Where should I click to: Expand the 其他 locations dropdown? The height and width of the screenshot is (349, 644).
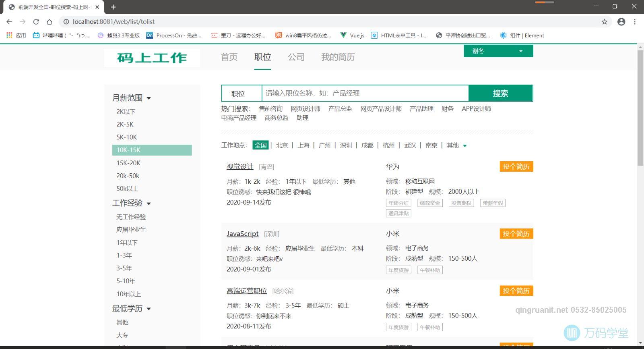pos(456,145)
